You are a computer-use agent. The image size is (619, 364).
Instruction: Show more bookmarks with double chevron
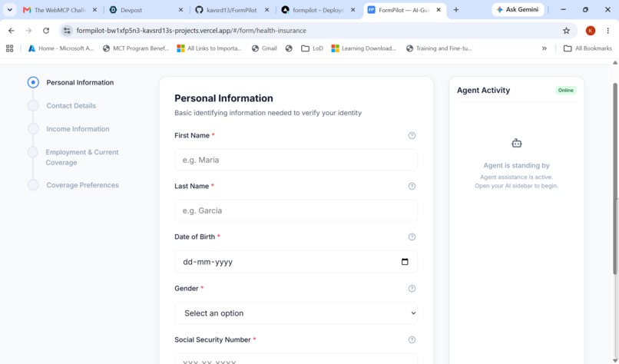tap(545, 48)
